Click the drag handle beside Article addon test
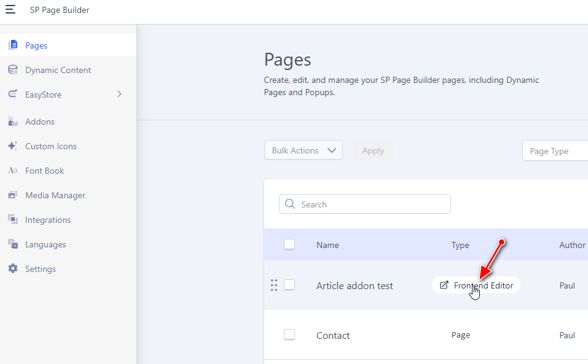Viewport: 588px width, 364px height. click(x=274, y=285)
